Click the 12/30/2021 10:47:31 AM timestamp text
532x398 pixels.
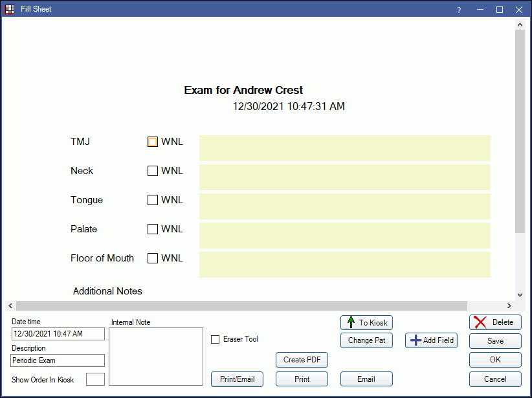point(289,107)
